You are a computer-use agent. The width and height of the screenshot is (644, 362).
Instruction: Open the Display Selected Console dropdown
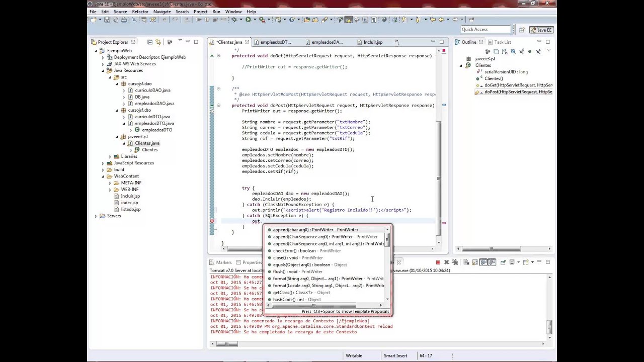click(518, 262)
